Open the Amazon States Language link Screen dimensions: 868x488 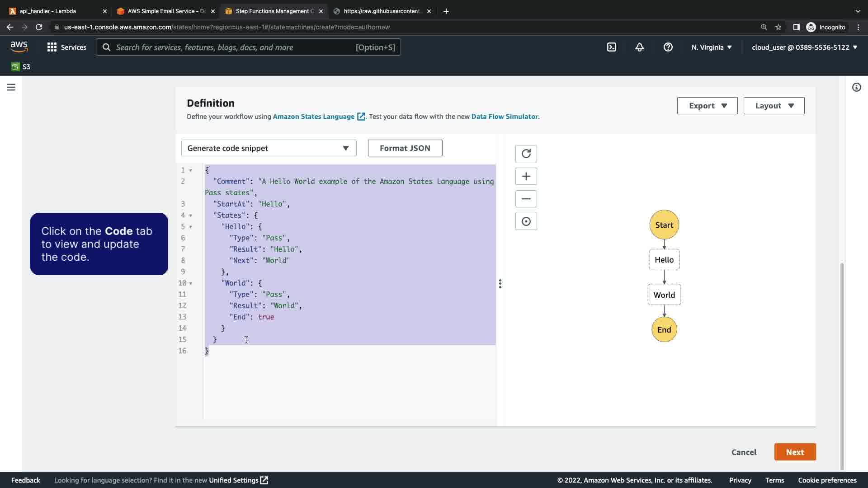314,117
